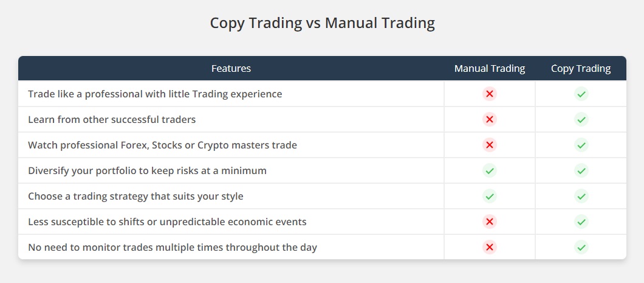Click the Copy Trading check for 'Choose a trading strategy'
The width and height of the screenshot is (644, 283).
[x=581, y=196]
